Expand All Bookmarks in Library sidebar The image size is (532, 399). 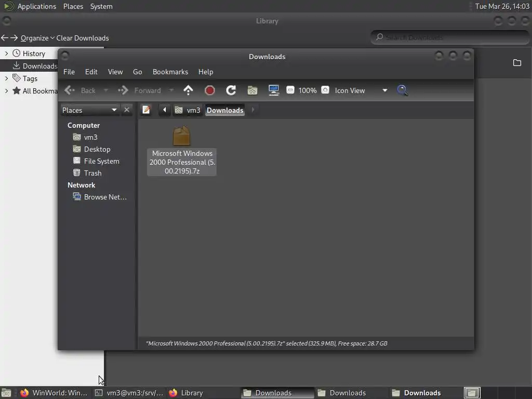6,91
